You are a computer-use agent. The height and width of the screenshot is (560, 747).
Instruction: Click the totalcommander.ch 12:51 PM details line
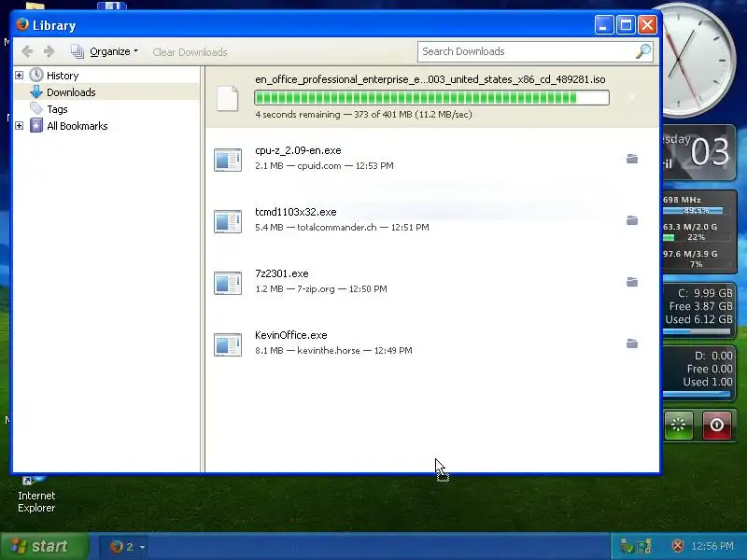tap(342, 227)
